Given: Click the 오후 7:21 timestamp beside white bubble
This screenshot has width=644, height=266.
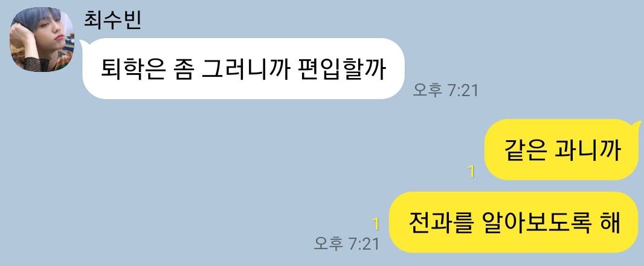Looking at the screenshot, I should [x=446, y=90].
